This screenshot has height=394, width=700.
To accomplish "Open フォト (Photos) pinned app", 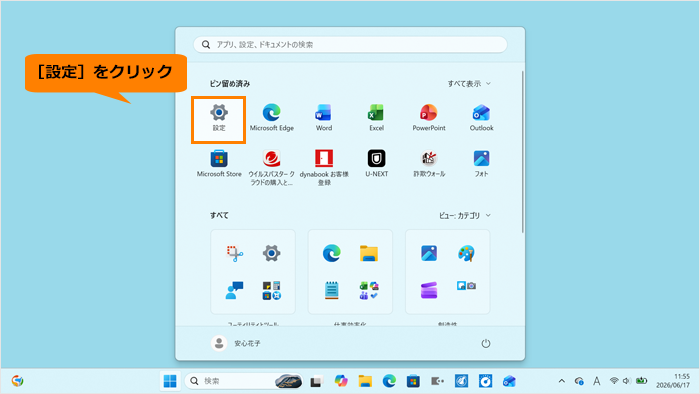I will pos(481,164).
